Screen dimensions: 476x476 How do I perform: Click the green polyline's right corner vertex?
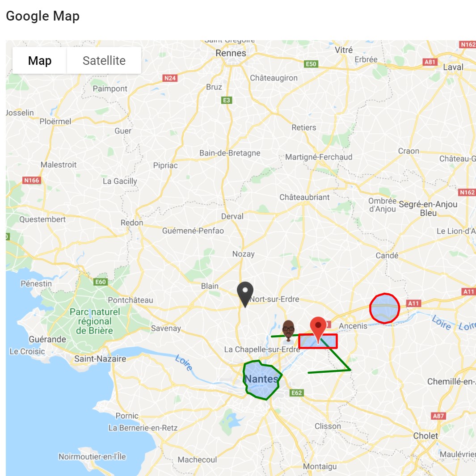tap(350, 370)
